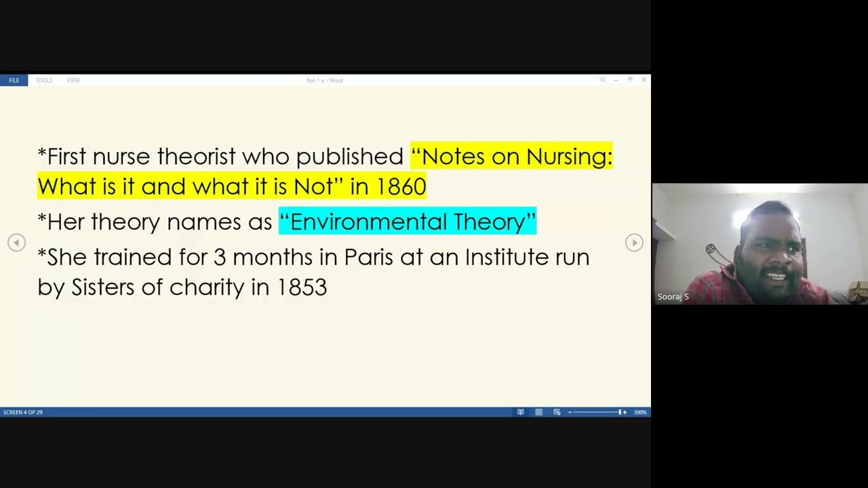Select Sooraj S participant video tile
The height and width of the screenshot is (488, 868).
(x=759, y=244)
